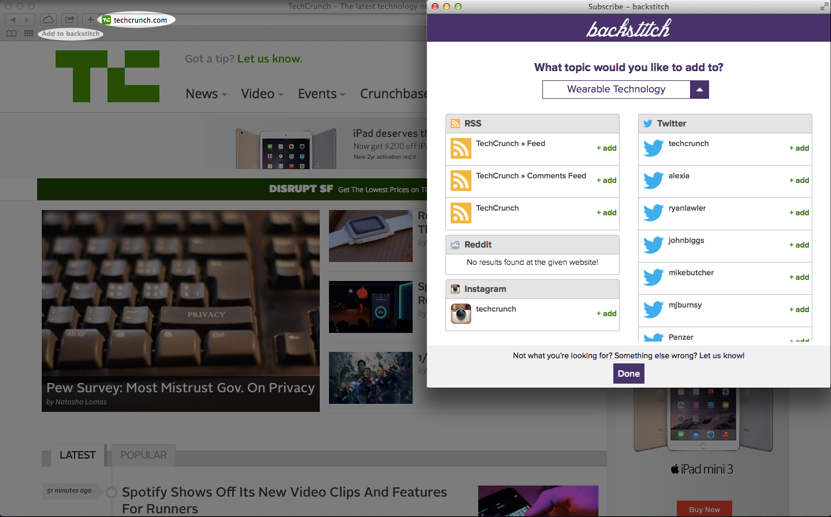Click the backstitch logo in the purple header
This screenshot has height=517, width=831.
tap(628, 28)
